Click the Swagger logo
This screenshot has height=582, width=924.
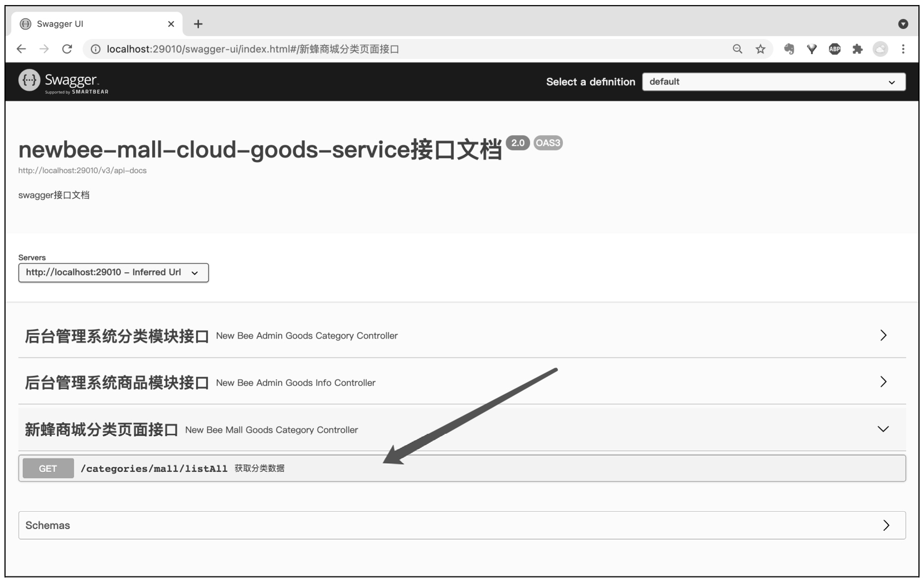pos(64,82)
